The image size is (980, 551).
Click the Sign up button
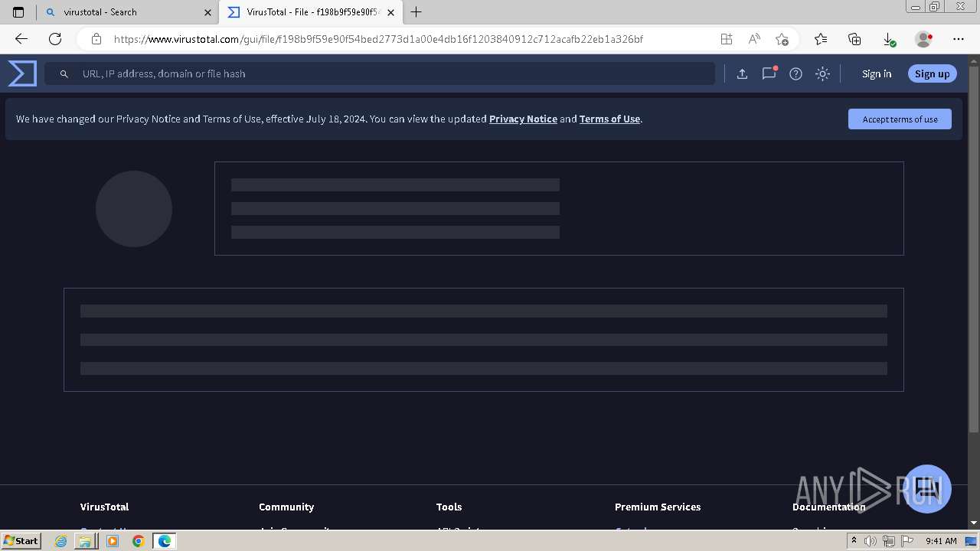(x=932, y=73)
